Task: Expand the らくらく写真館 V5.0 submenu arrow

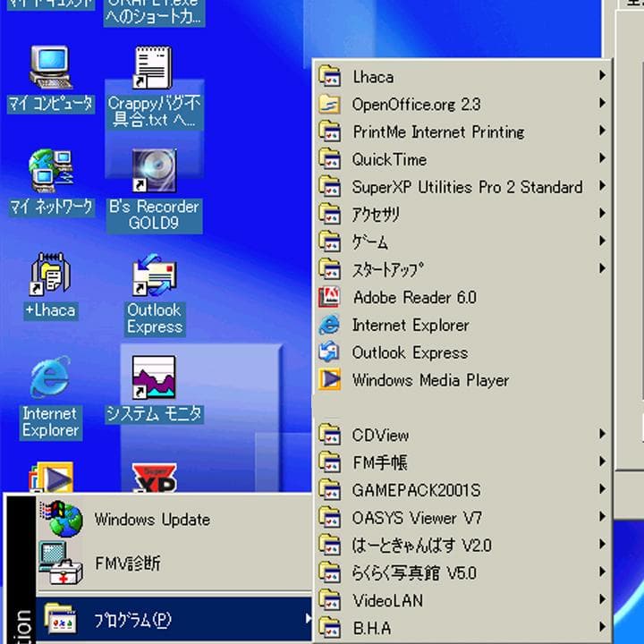Action: pyautogui.click(x=602, y=572)
